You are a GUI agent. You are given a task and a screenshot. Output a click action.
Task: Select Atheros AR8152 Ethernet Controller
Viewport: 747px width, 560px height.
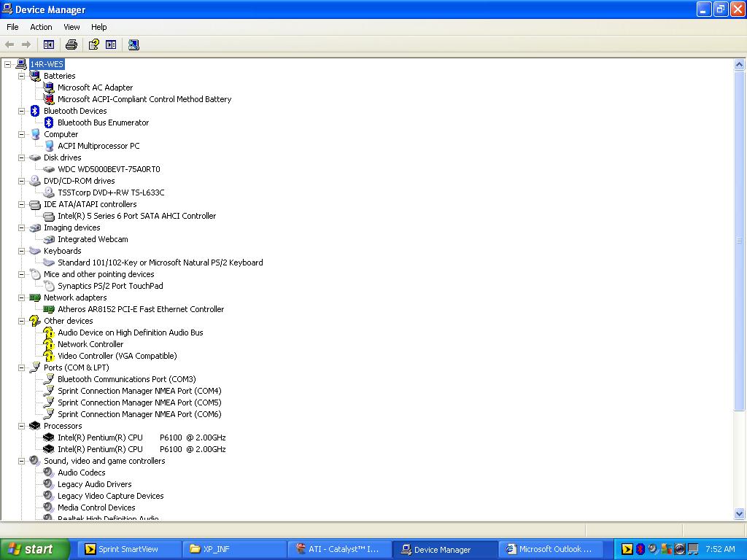pyautogui.click(x=141, y=309)
